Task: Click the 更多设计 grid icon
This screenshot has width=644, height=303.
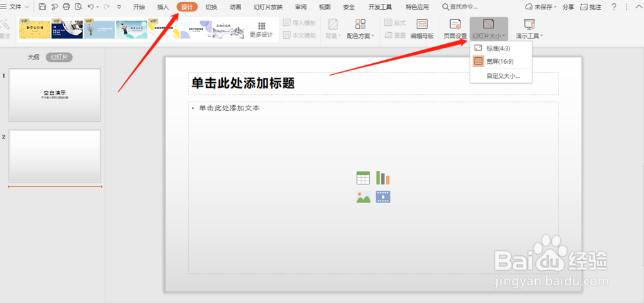Action: pos(261,26)
